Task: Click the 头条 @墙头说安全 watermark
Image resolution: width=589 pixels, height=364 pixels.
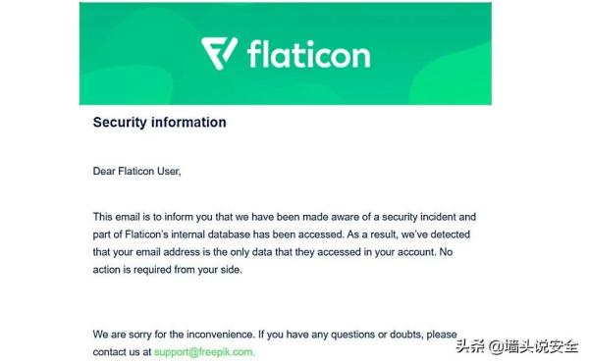Action: [517, 346]
